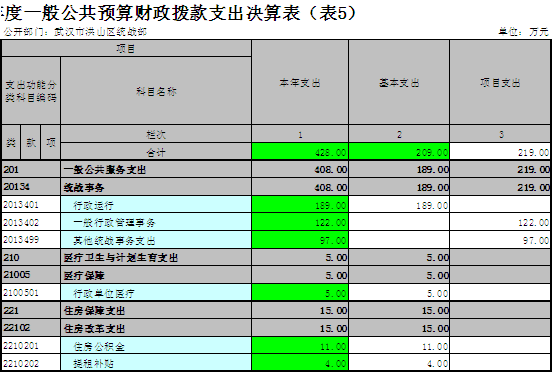Click the 提租补贴 name cell
Viewport: 553px width, 373px height.
(156, 363)
